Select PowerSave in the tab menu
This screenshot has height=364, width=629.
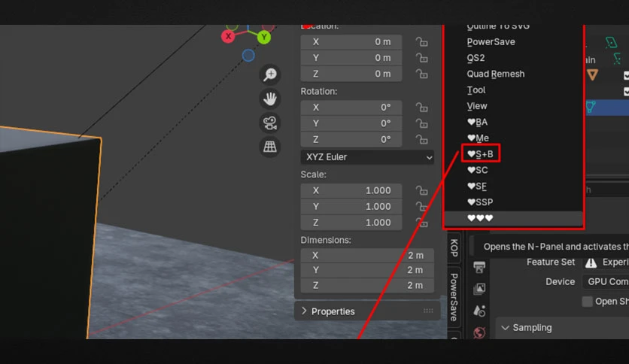(x=491, y=41)
